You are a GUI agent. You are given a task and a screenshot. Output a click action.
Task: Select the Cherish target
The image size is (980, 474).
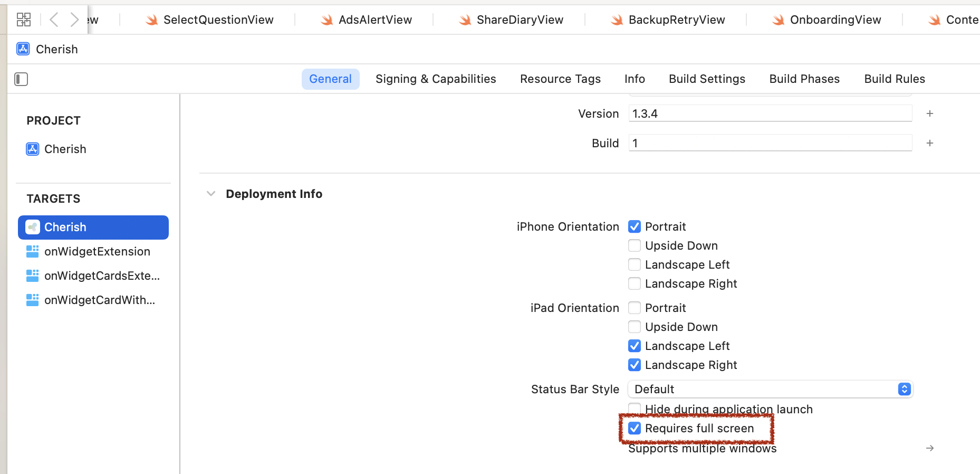click(93, 227)
